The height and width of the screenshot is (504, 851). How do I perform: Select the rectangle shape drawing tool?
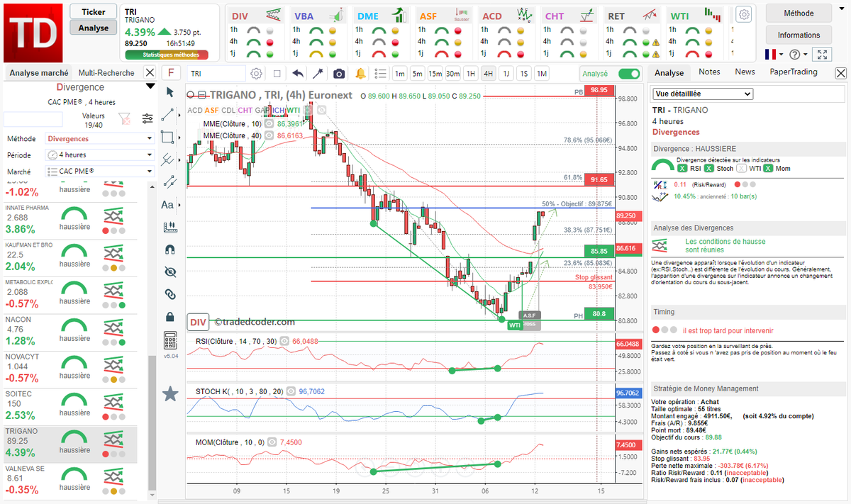point(167,136)
